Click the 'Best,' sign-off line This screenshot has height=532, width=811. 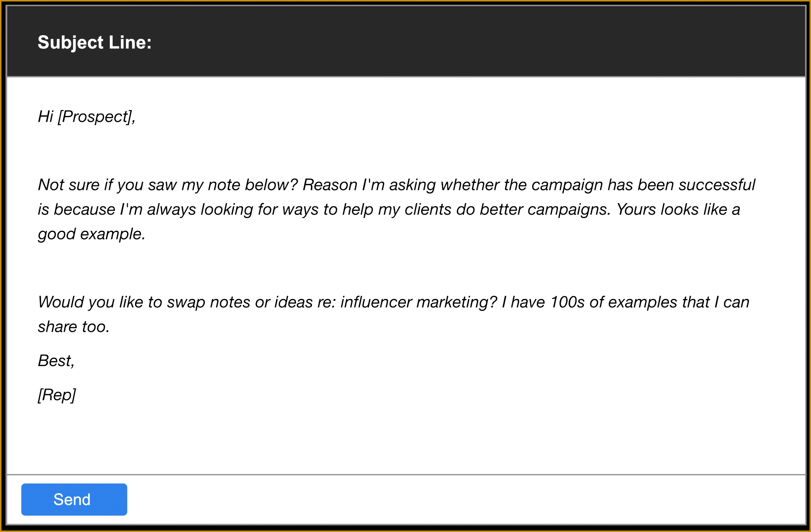pyautogui.click(x=56, y=361)
